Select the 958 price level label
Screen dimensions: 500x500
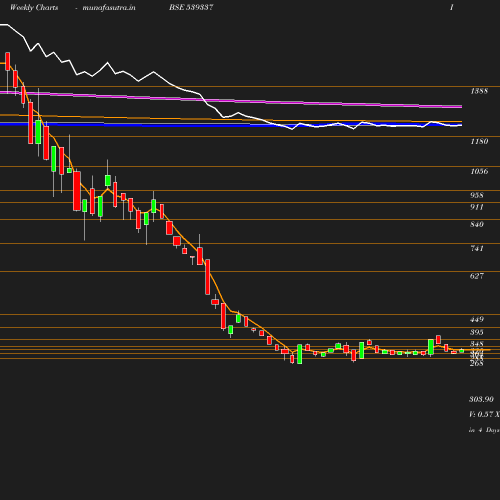477,195
